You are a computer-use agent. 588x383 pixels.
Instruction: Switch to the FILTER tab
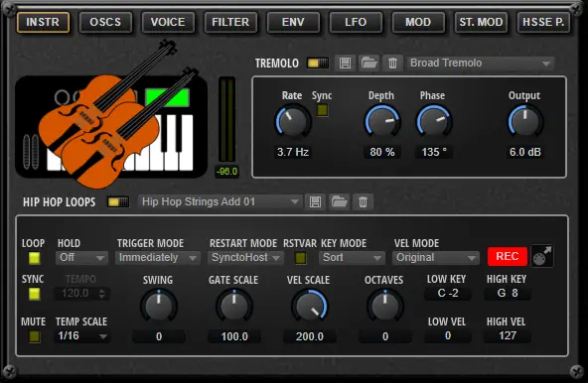(x=230, y=22)
